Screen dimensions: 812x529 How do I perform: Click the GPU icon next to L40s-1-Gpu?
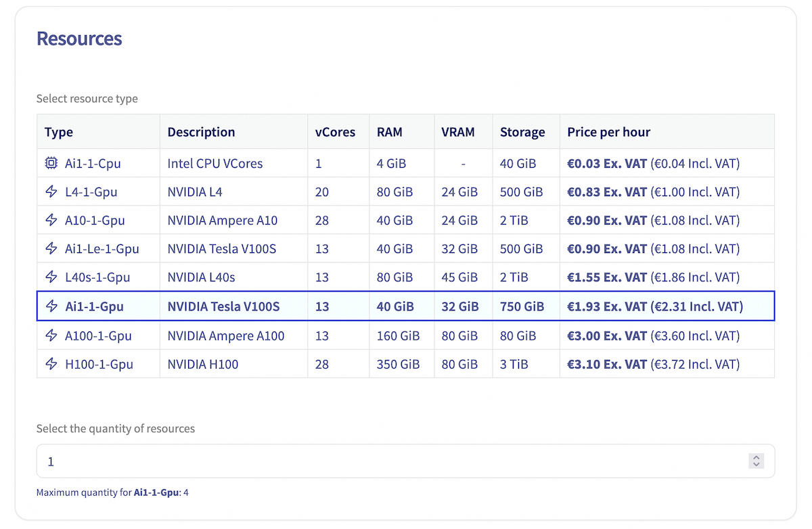coord(51,277)
